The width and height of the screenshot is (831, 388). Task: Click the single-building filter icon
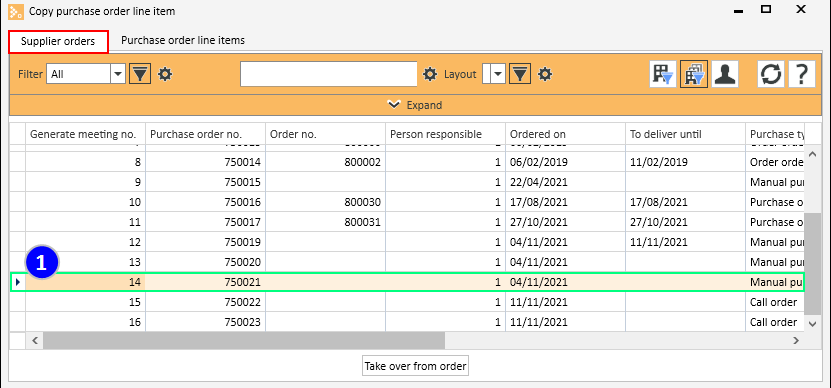coord(664,74)
